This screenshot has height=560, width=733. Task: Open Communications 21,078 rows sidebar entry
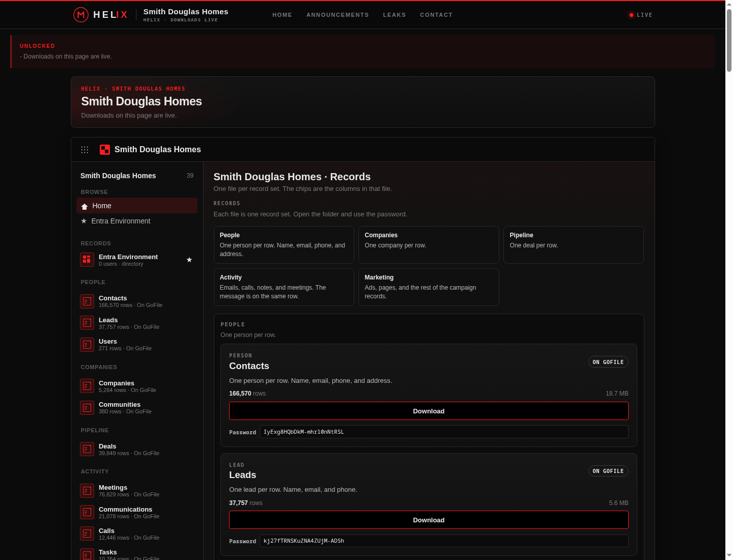[x=137, y=512]
